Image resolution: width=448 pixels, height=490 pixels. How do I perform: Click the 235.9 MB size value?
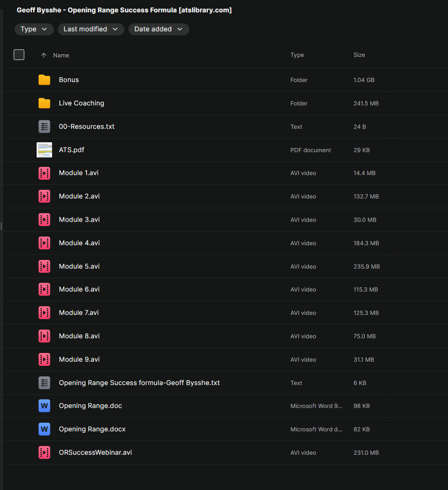tap(367, 266)
